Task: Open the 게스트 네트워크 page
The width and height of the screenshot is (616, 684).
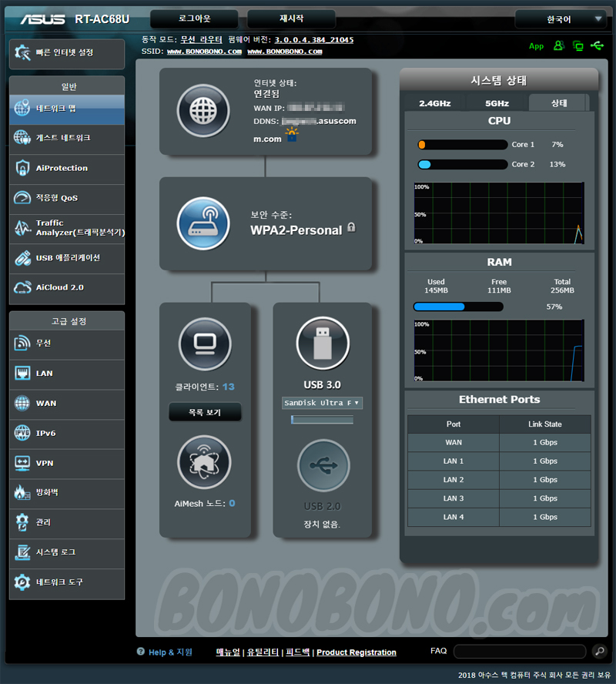Action: 67,139
